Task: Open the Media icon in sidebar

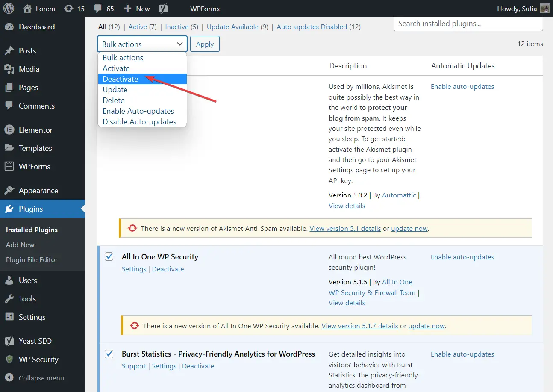Action: pos(9,69)
